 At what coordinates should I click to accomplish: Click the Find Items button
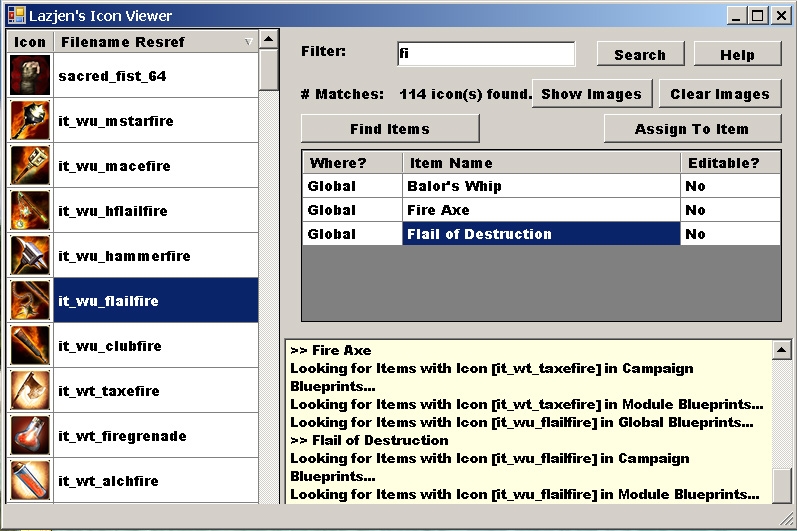pos(390,129)
